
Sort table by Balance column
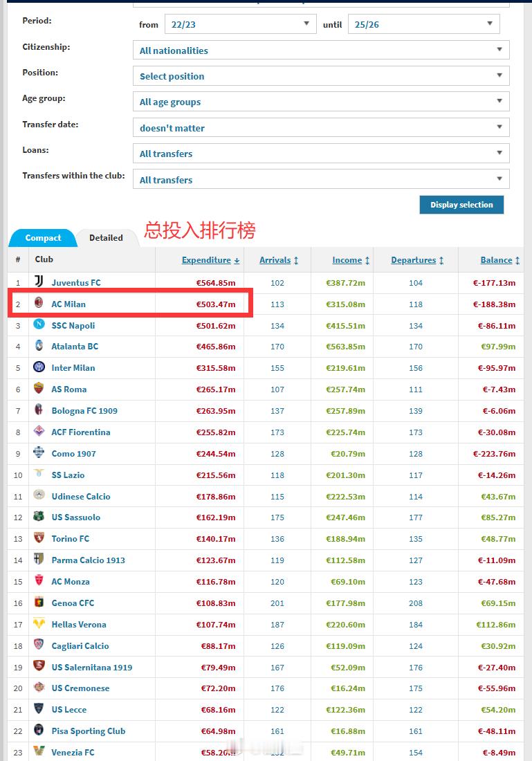pyautogui.click(x=500, y=260)
